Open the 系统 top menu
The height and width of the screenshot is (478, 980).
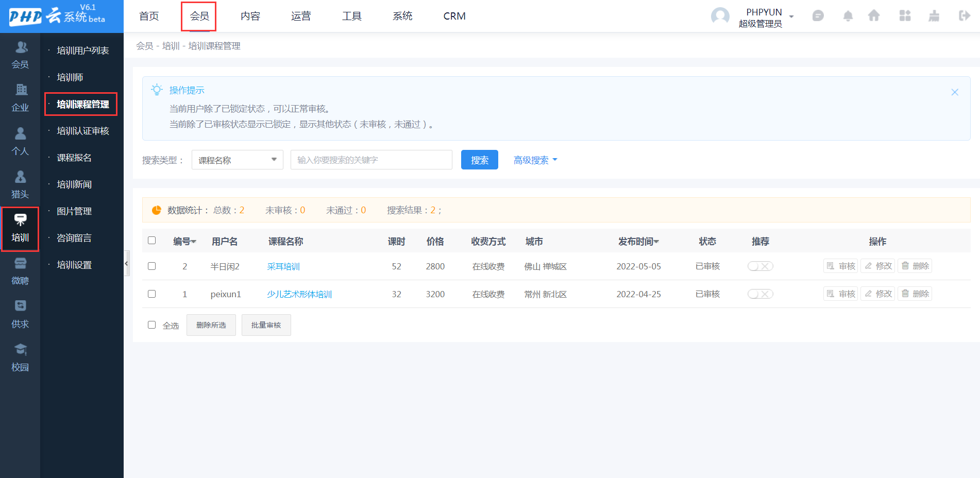click(x=402, y=16)
